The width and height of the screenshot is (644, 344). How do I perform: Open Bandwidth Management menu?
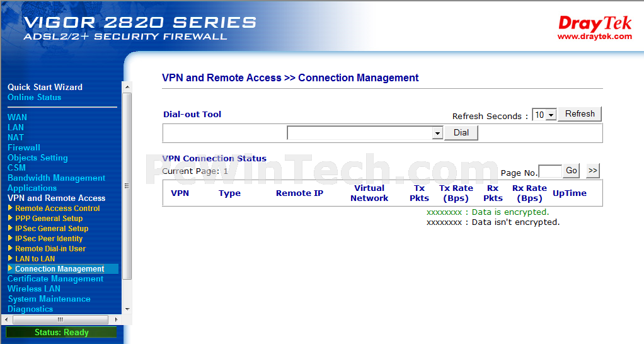pos(56,178)
